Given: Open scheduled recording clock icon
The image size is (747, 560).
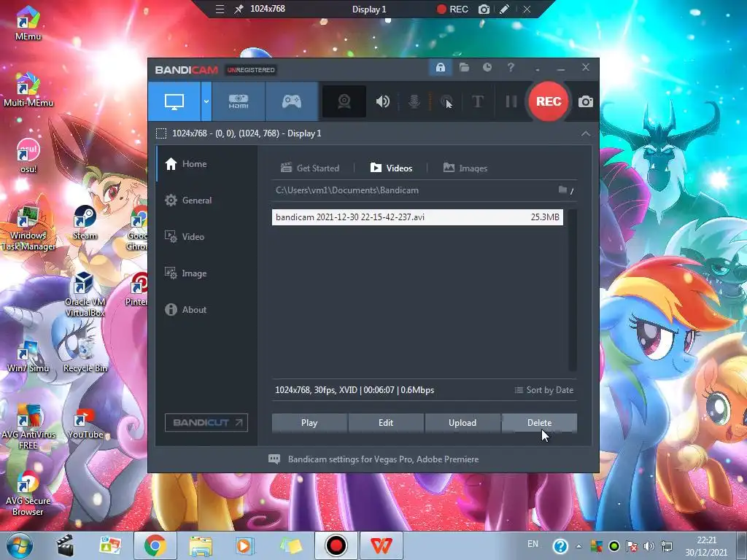Looking at the screenshot, I should (487, 68).
